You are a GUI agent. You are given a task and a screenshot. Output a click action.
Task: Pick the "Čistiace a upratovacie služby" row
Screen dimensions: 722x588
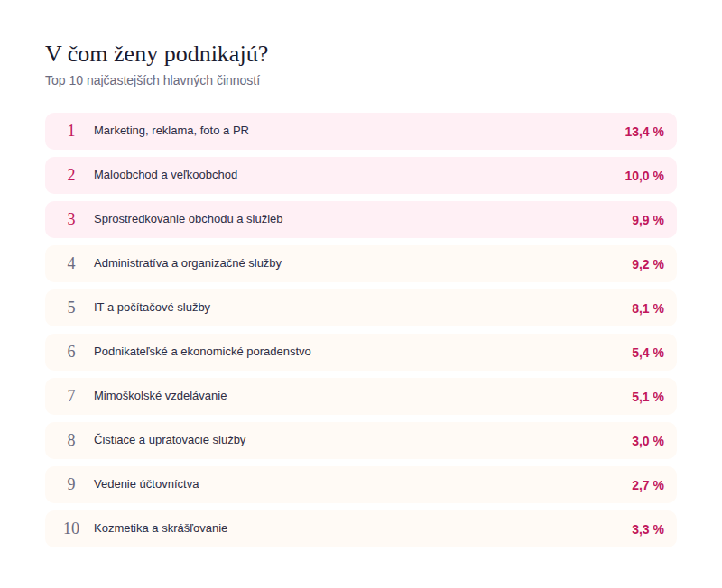pos(170,440)
